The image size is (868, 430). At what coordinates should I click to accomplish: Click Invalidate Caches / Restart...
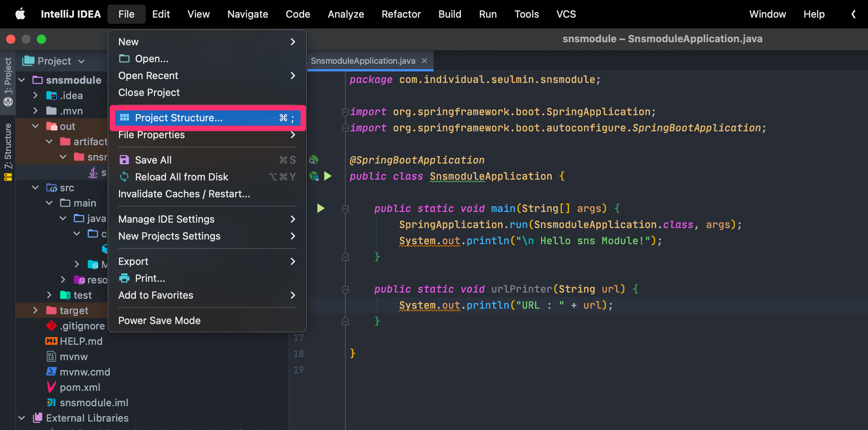[184, 194]
